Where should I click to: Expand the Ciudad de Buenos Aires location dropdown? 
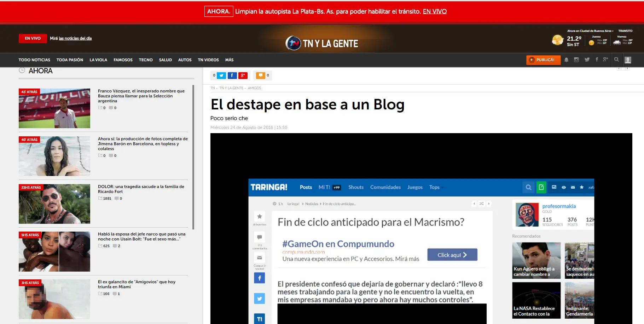pyautogui.click(x=590, y=31)
